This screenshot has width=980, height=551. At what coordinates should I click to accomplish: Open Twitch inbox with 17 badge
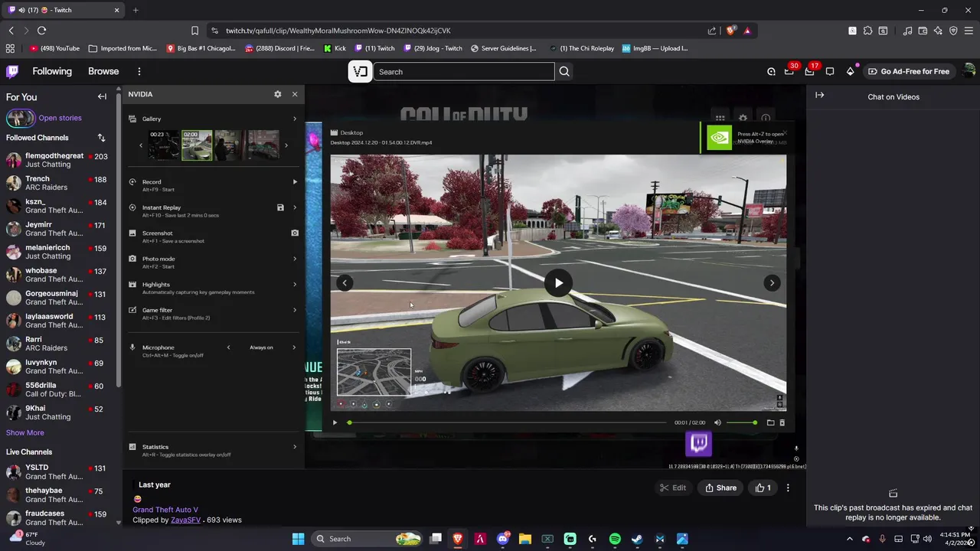point(811,71)
